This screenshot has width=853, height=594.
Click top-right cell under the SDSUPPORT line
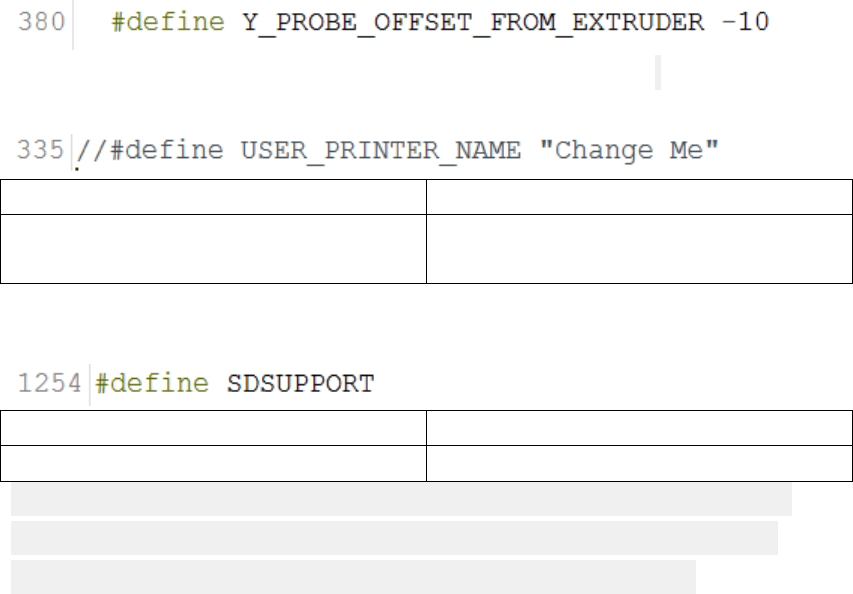click(639, 428)
